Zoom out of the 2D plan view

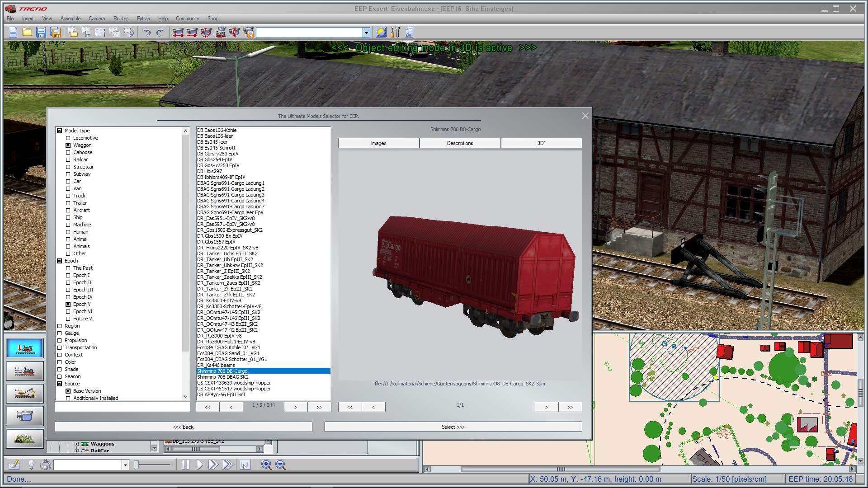(x=280, y=464)
